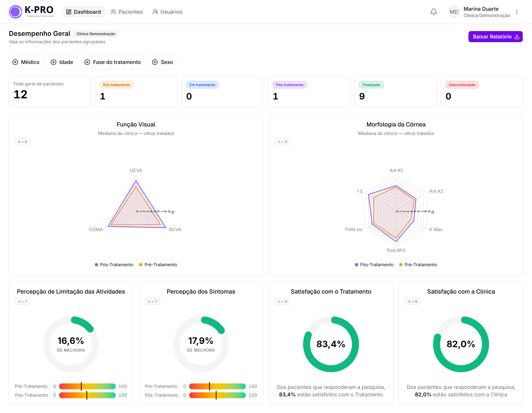Click the COMA axis label
This screenshot has width=532, height=413.
pyautogui.click(x=96, y=229)
